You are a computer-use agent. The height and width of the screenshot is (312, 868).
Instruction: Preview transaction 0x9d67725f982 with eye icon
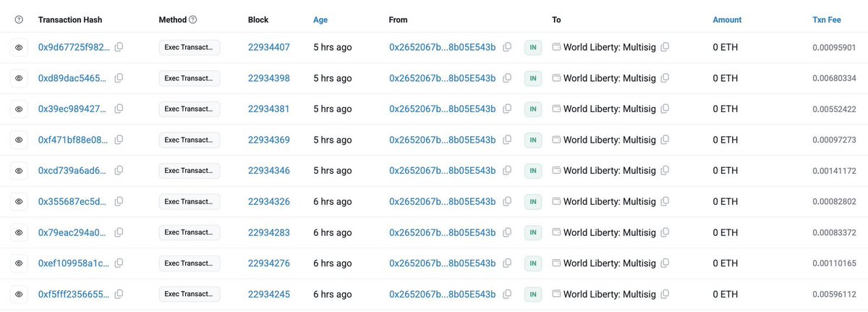pos(19,47)
